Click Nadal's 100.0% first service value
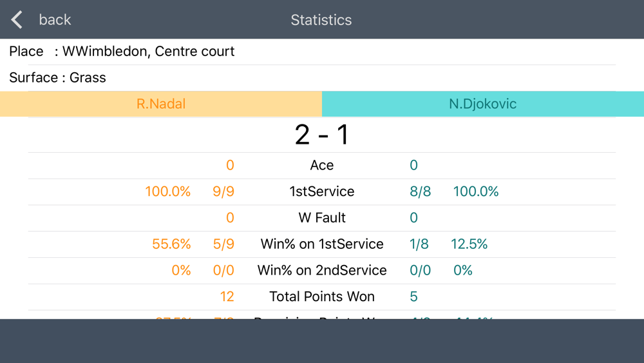The width and height of the screenshot is (644, 363). click(x=167, y=191)
